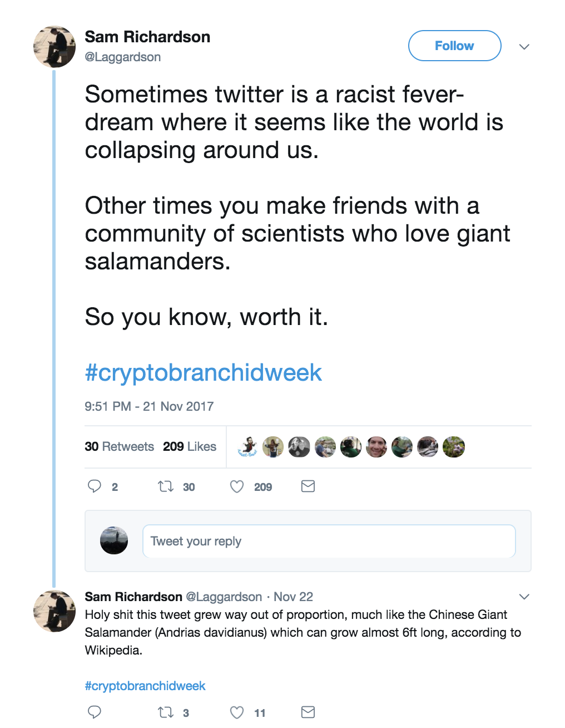Open Sam Richardson's profile picture at top
The width and height of the screenshot is (565, 728).
pos(54,47)
